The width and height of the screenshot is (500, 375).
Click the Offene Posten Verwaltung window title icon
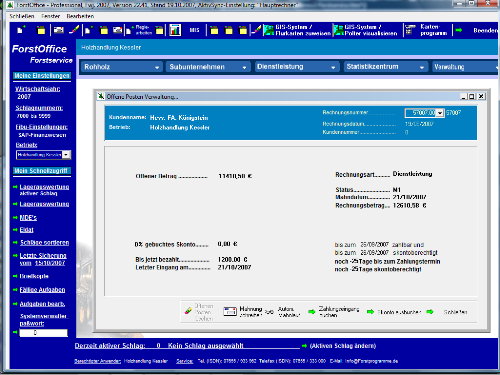[x=101, y=96]
